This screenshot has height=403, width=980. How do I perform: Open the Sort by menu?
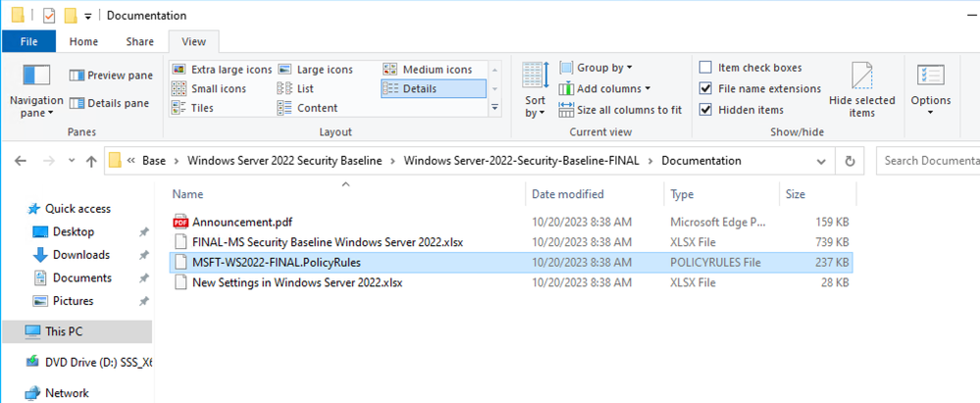coord(535,90)
